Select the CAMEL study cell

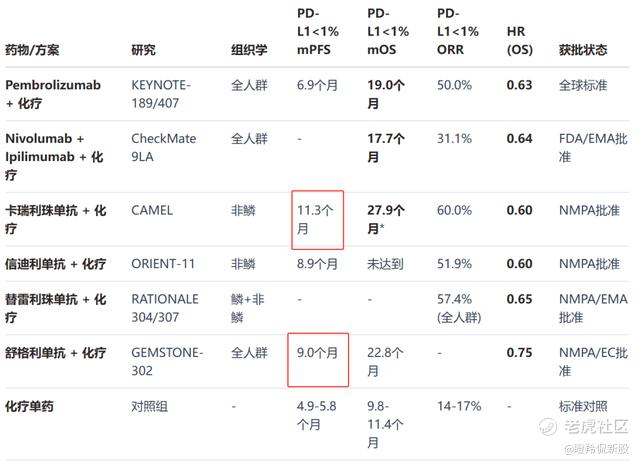coord(152,210)
